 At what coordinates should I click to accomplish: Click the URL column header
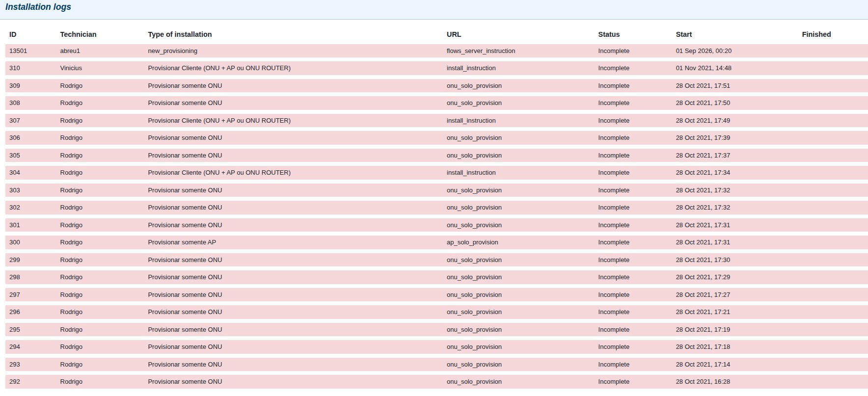(x=454, y=34)
